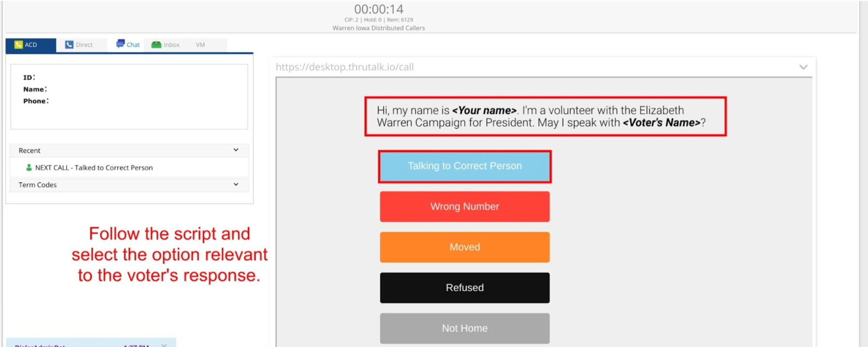Image resolution: width=868 pixels, height=347 pixels.
Task: Click the orange Moved button
Action: pos(465,247)
